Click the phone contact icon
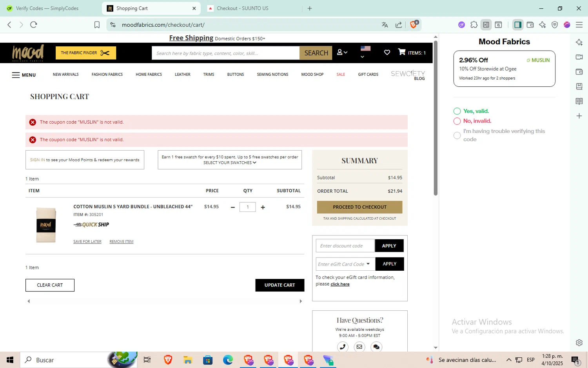The height and width of the screenshot is (368, 588). coord(343,347)
